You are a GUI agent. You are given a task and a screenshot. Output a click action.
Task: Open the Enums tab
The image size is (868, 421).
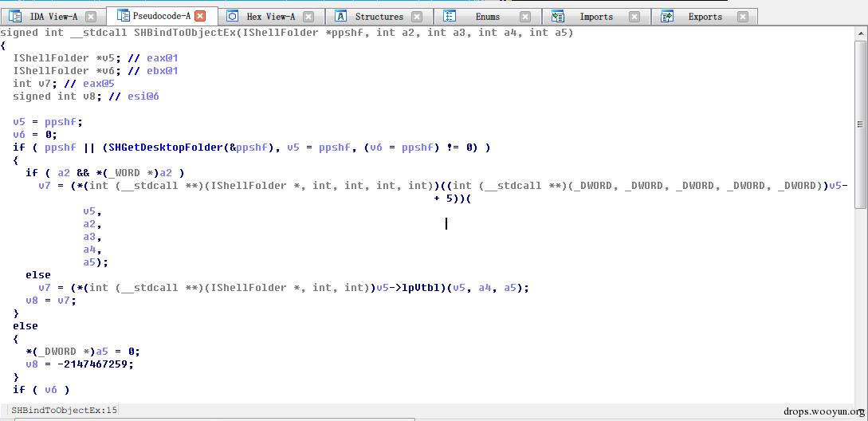487,17
